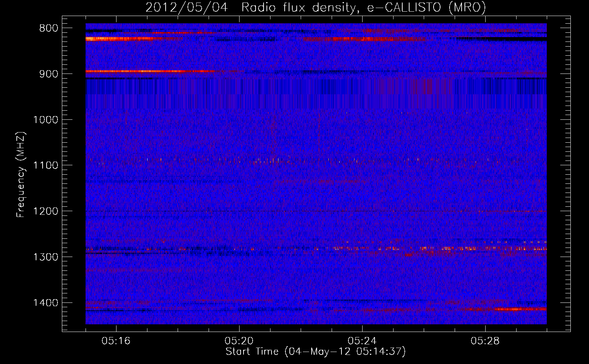
Task: Click the 05:20 time tick label
Action: pyautogui.click(x=239, y=341)
